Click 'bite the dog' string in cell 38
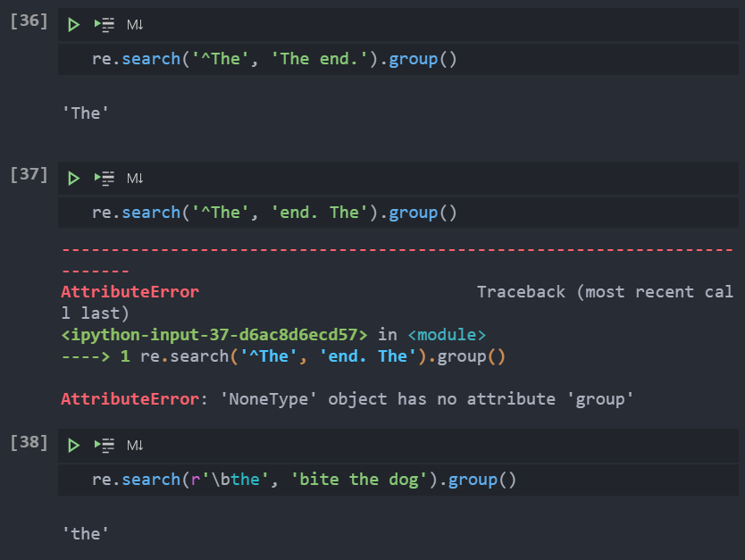Image resolution: width=745 pixels, height=560 pixels. tap(358, 480)
